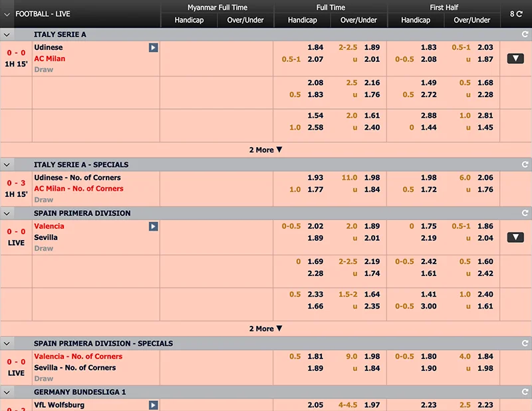Collapse the Italy Serie A - Specials league

(7, 165)
